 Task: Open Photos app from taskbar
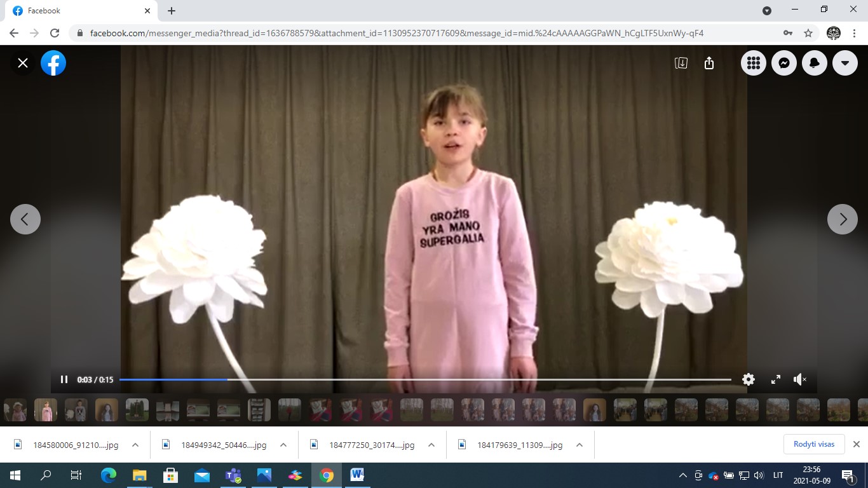pos(264,475)
